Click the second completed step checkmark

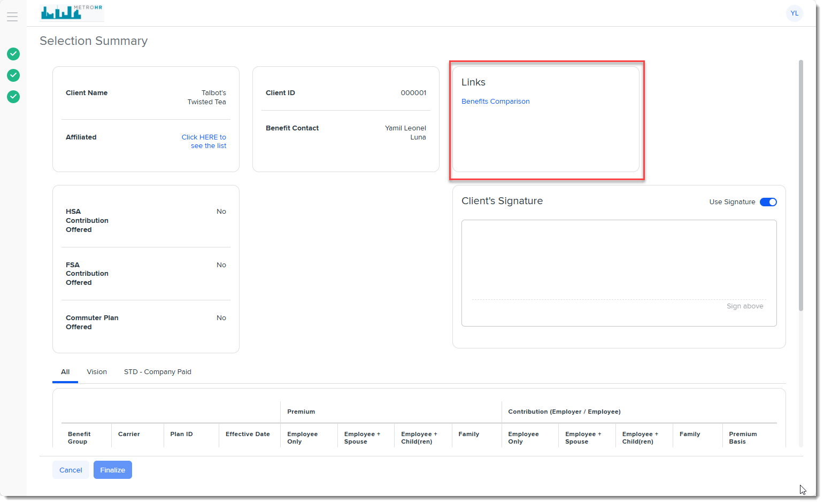(x=13, y=75)
